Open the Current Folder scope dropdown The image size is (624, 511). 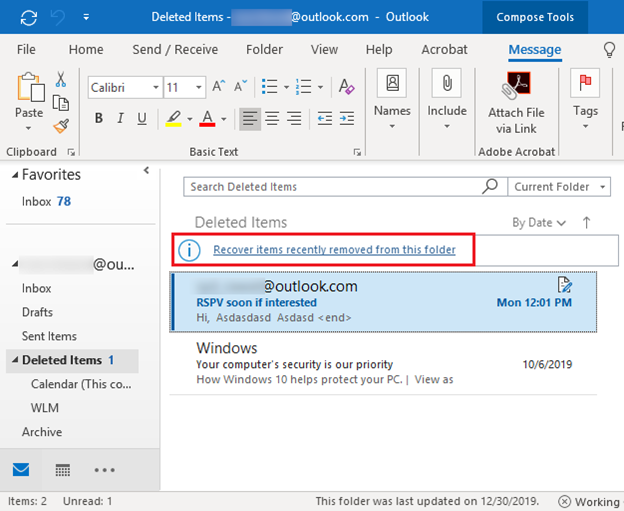pyautogui.click(x=559, y=187)
